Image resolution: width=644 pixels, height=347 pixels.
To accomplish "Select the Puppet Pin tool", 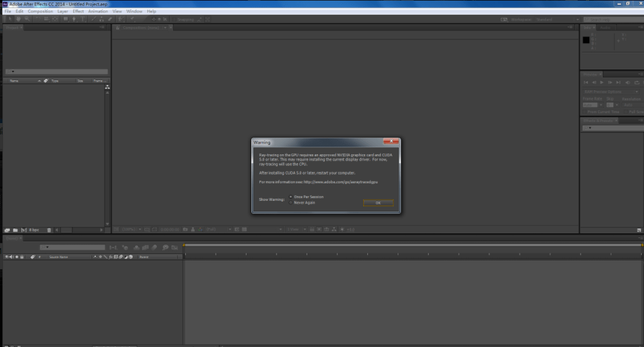I will [132, 19].
